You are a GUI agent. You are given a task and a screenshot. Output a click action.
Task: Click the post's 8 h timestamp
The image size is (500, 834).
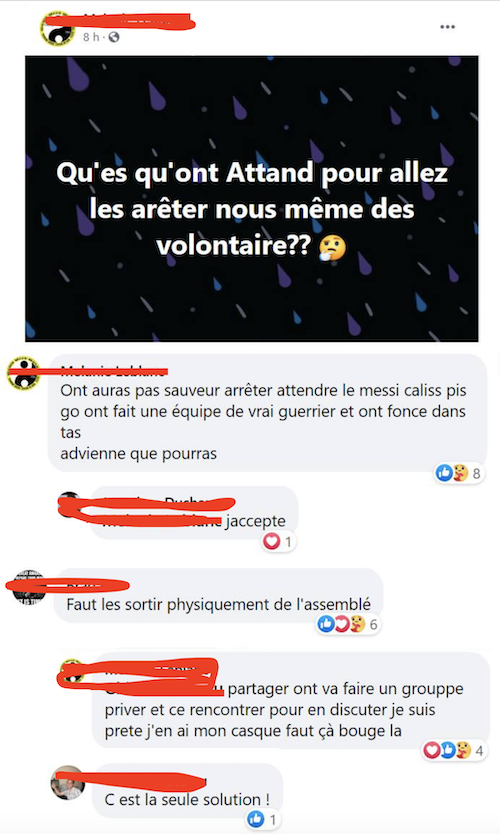point(91,37)
